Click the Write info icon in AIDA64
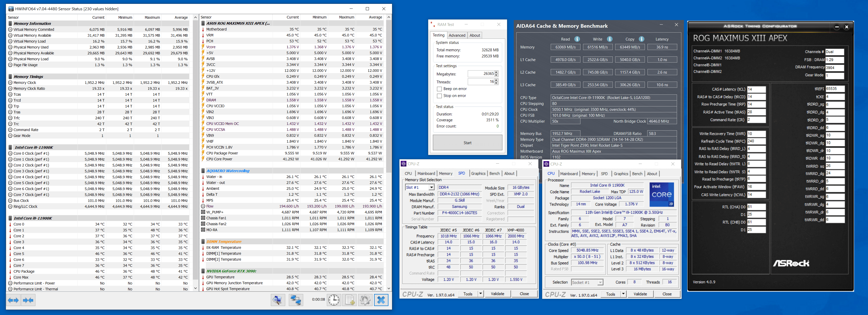The height and width of the screenshot is (315, 868). click(609, 39)
